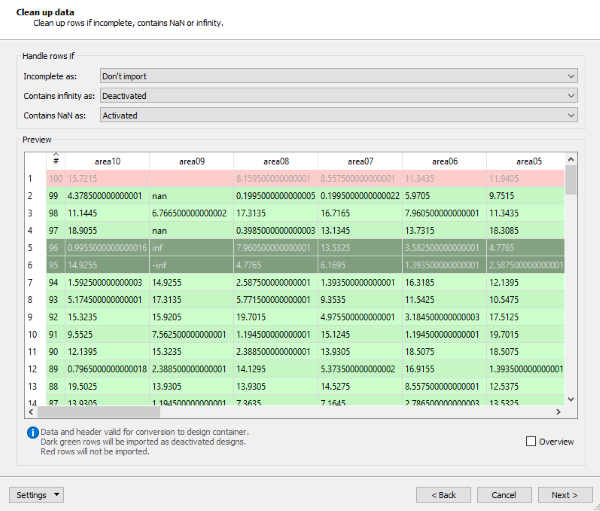
Task: Open the 'Contains infinity as' dropdown
Action: (x=339, y=95)
